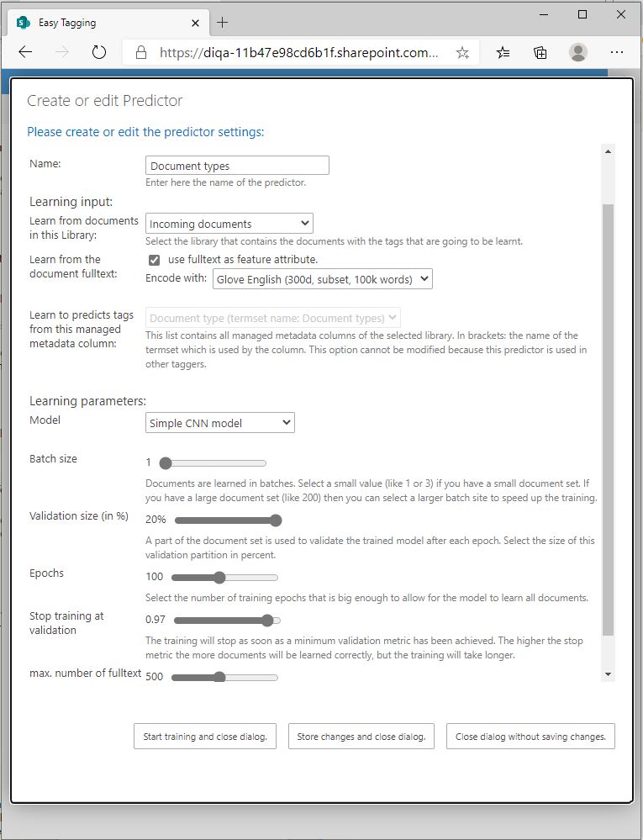Add this page to favorites star icon
643x840 pixels.
pyautogui.click(x=462, y=52)
